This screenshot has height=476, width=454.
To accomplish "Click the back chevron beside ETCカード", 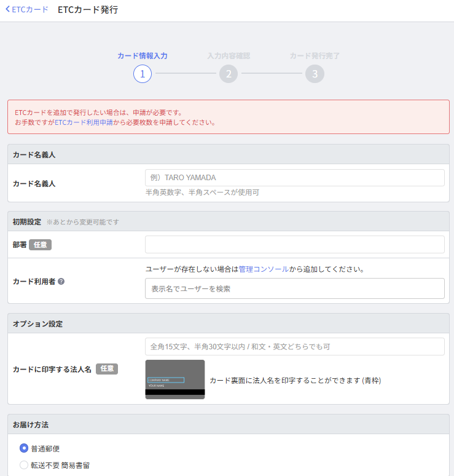I will click(7, 10).
